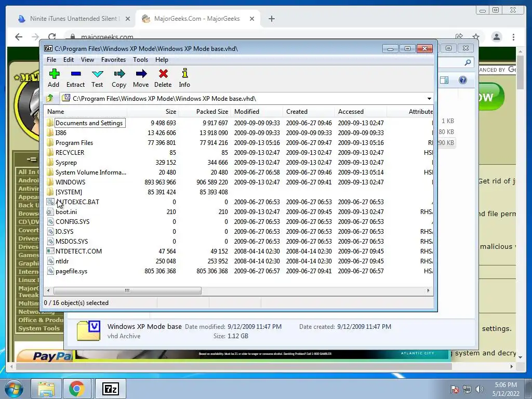
Task: Sort by the Size column header
Action: pos(153,112)
